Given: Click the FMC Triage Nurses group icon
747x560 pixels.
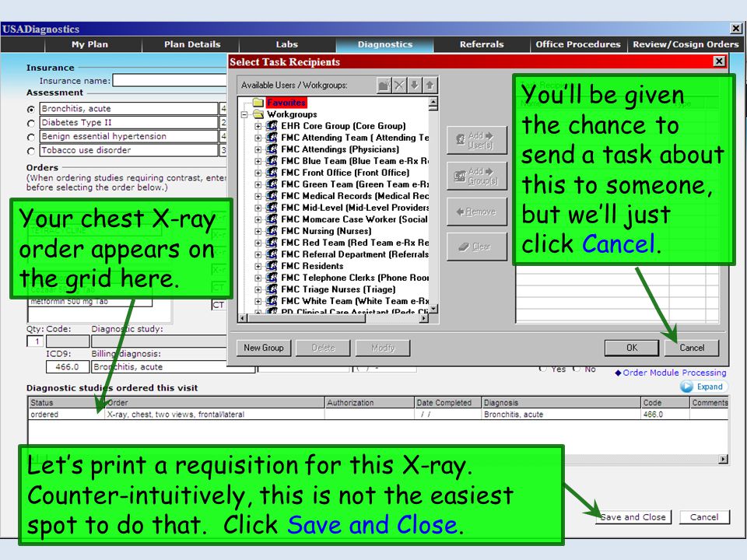Looking at the screenshot, I should (x=272, y=289).
